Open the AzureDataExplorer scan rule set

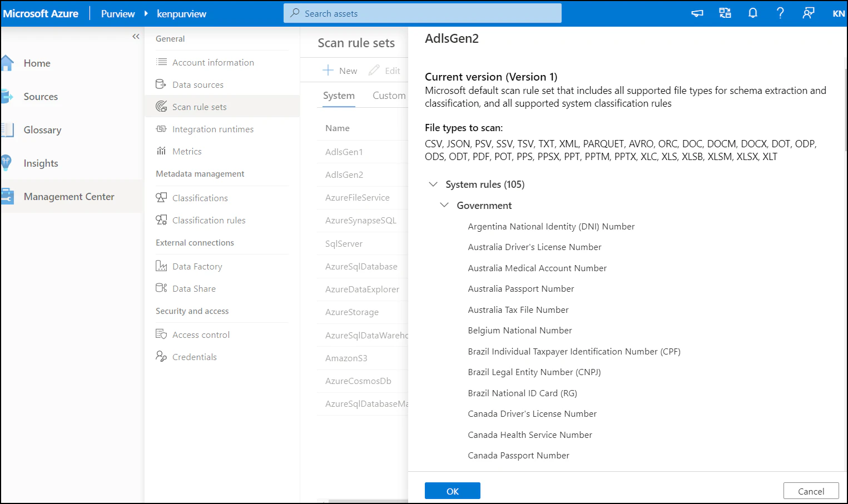pyautogui.click(x=363, y=289)
